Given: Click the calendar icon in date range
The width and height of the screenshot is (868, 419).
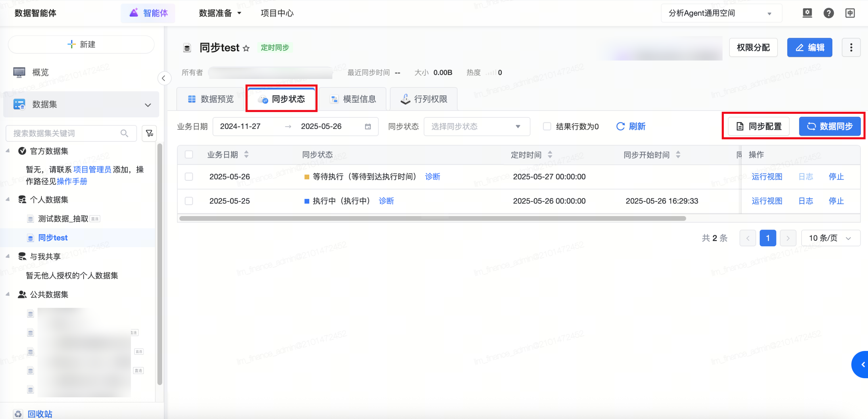Looking at the screenshot, I should 368,127.
